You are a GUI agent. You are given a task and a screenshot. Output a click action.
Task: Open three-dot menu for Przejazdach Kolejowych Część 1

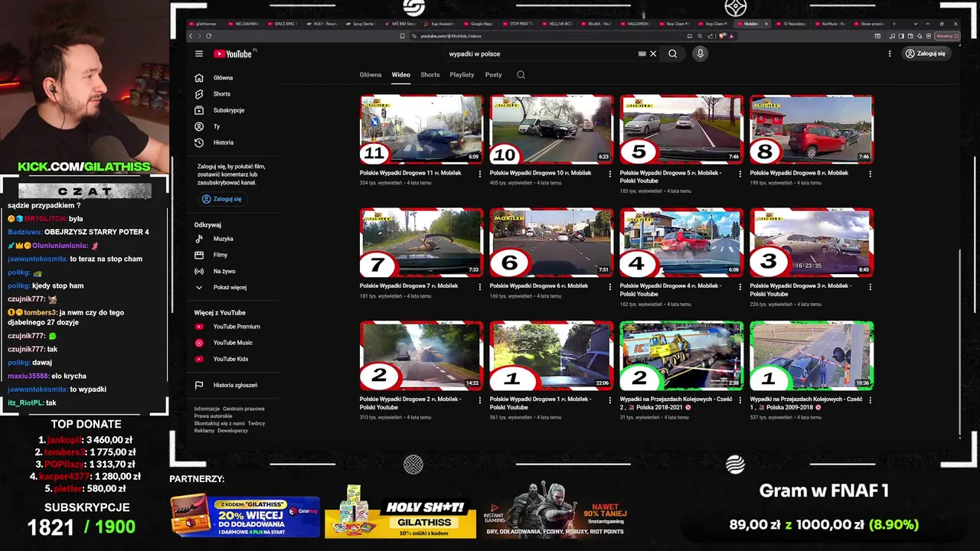coord(870,400)
